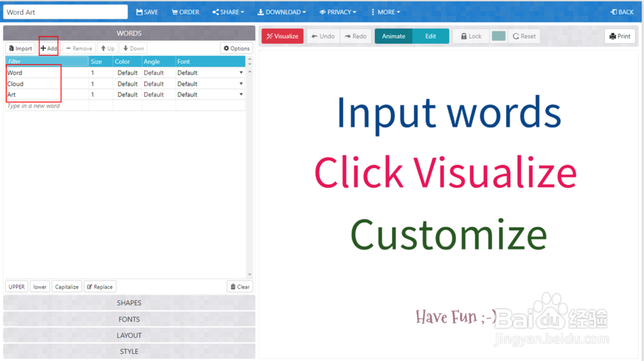644x361 pixels.
Task: Save the project with SAVE
Action: 147,12
